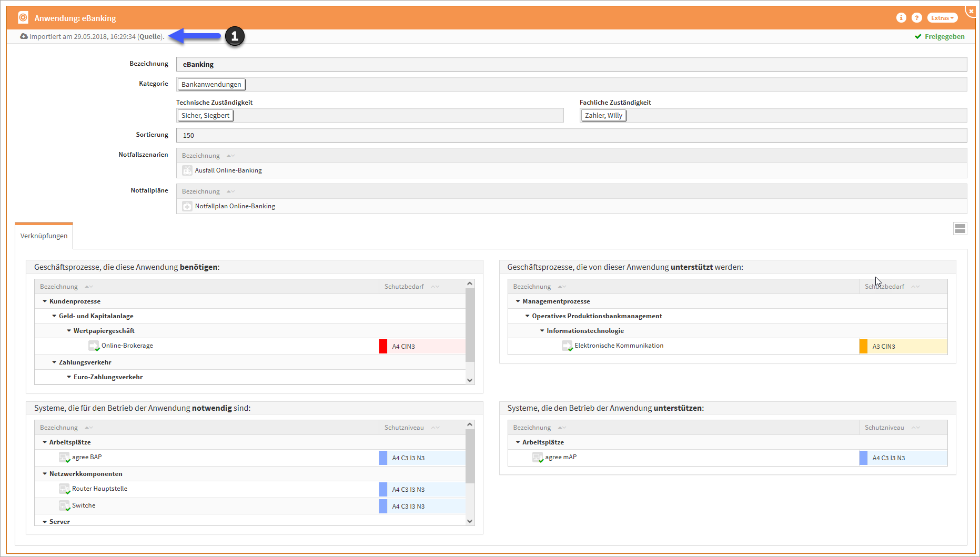Collapse the Kundenprozesse tree node
Viewport: 980px width, 557px height.
pyautogui.click(x=45, y=301)
